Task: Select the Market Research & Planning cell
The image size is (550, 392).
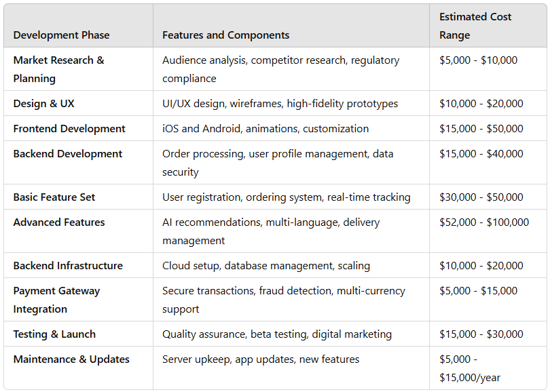Action: pyautogui.click(x=58, y=69)
